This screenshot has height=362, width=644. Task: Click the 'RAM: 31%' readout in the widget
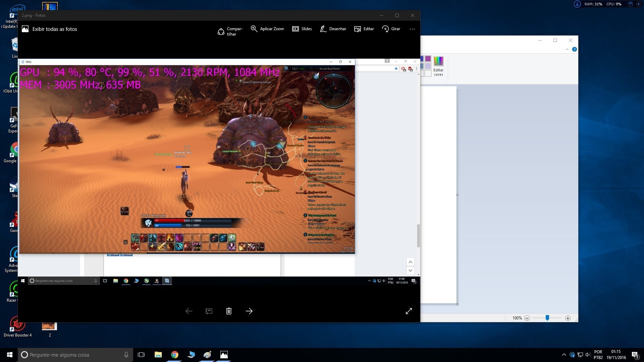(593, 4)
